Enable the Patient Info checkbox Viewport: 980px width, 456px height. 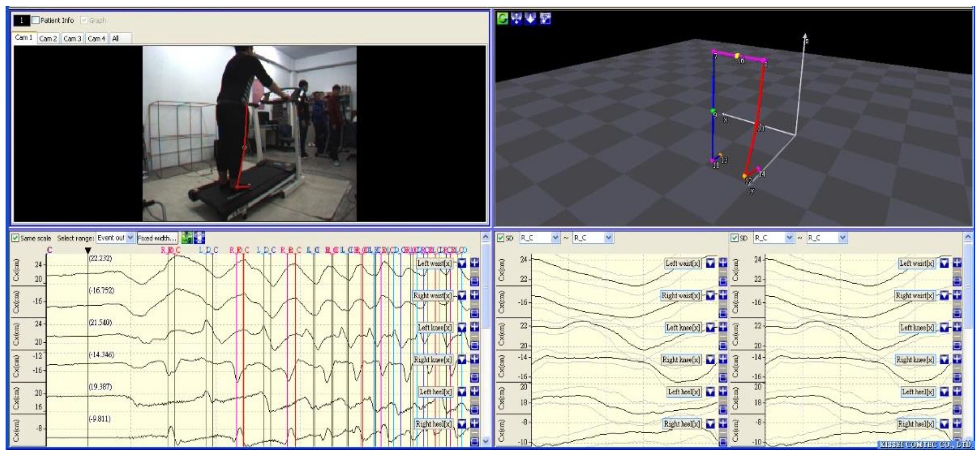click(x=35, y=20)
